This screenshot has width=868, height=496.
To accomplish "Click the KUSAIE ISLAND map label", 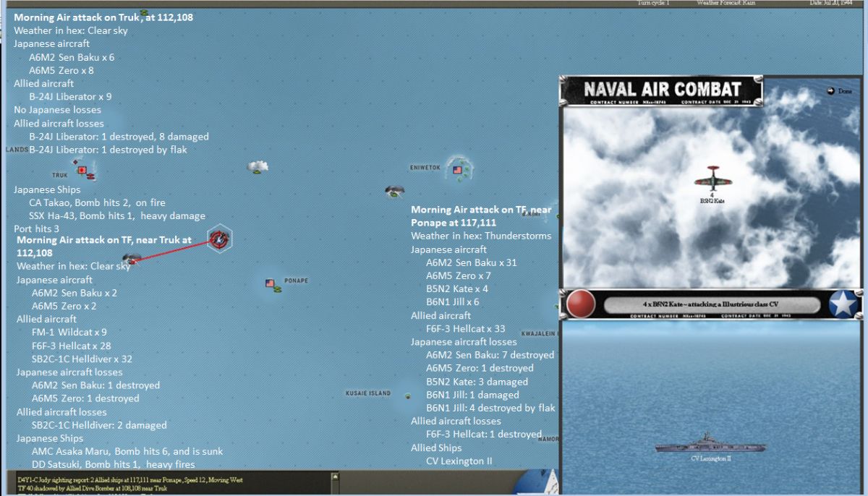I will [x=367, y=393].
